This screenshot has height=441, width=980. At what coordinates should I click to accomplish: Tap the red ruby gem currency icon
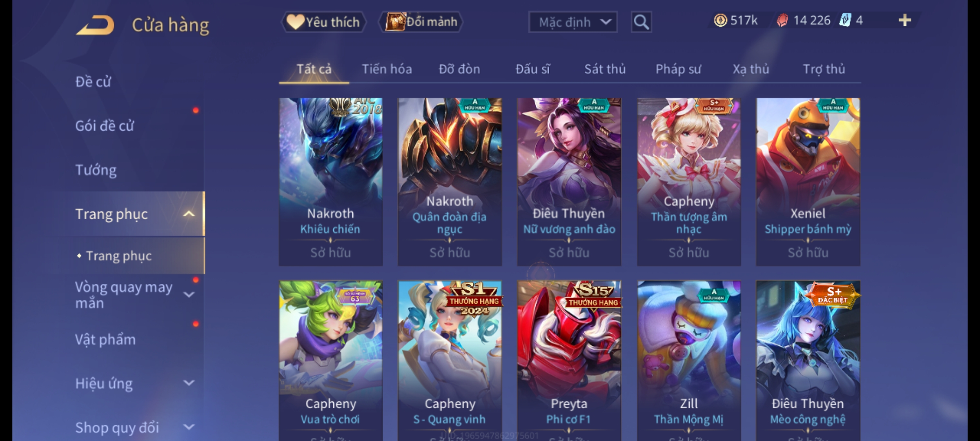pyautogui.click(x=782, y=20)
